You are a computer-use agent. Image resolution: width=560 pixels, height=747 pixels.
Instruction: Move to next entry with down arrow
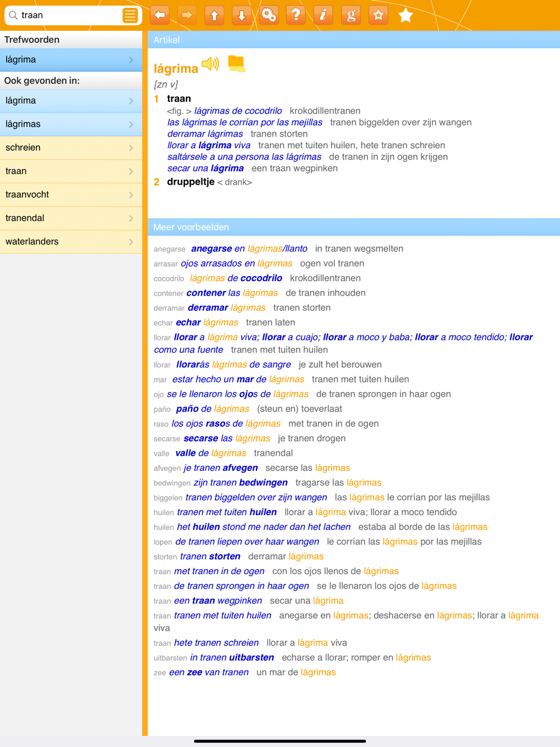[242, 15]
